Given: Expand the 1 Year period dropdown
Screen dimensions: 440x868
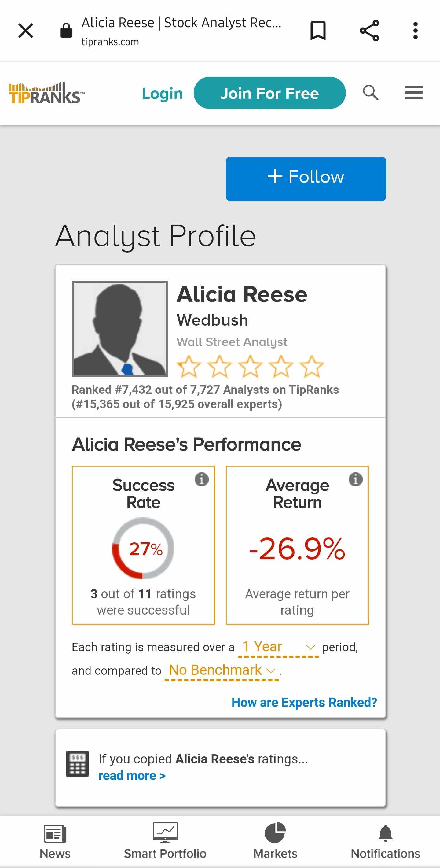Looking at the screenshot, I should point(278,647).
